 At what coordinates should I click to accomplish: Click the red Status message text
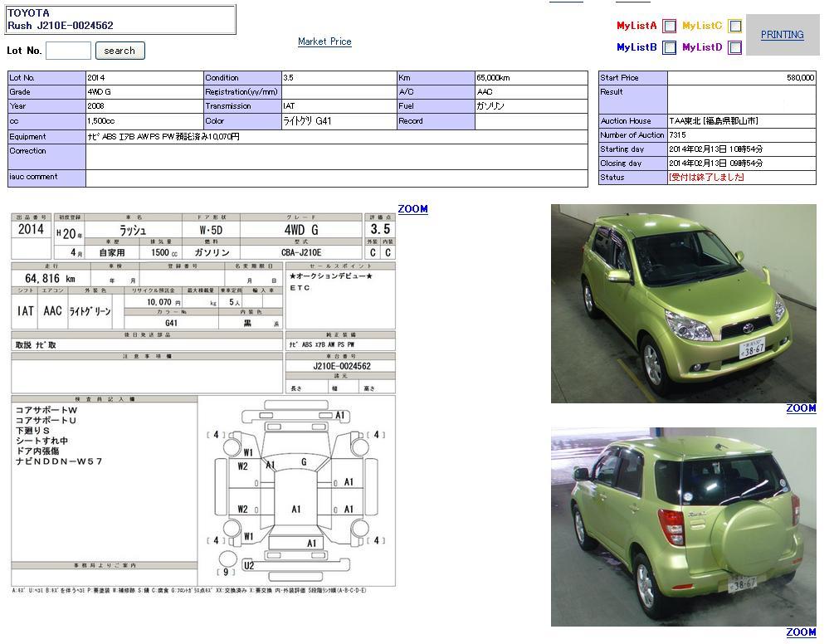pos(706,178)
